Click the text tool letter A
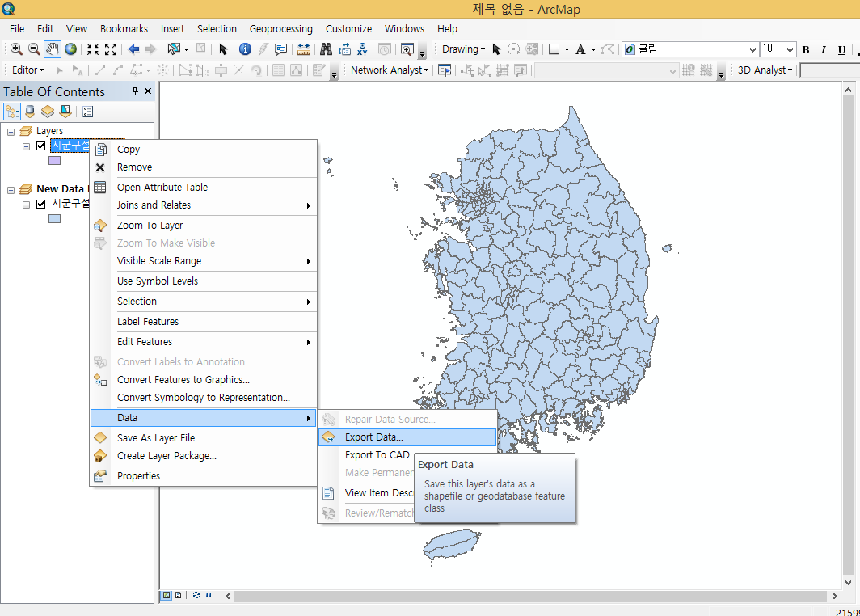The image size is (860, 616). pyautogui.click(x=580, y=49)
